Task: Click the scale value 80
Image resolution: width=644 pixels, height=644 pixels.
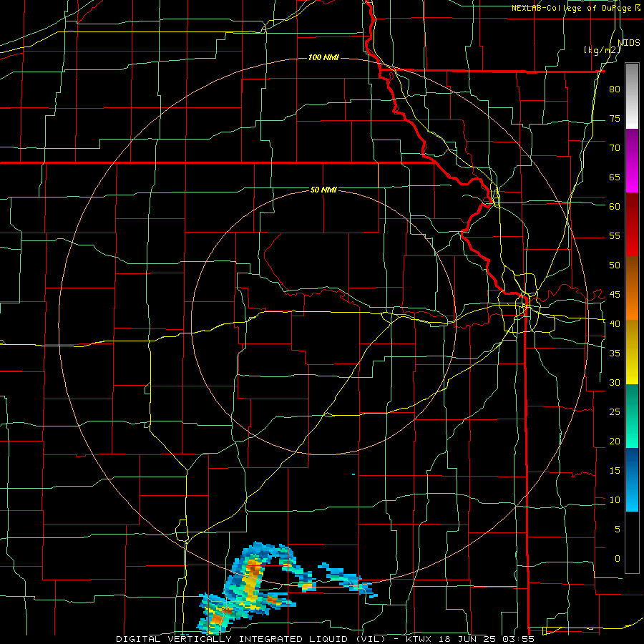Action: [x=615, y=89]
